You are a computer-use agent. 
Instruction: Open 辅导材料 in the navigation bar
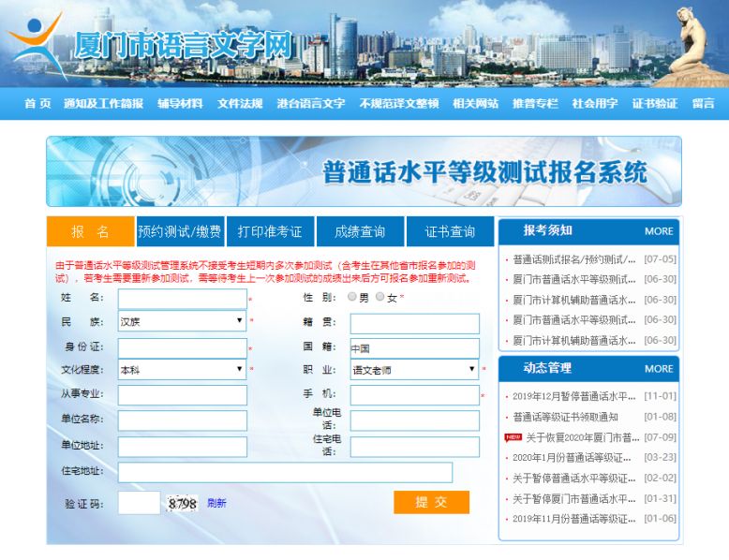tap(180, 103)
